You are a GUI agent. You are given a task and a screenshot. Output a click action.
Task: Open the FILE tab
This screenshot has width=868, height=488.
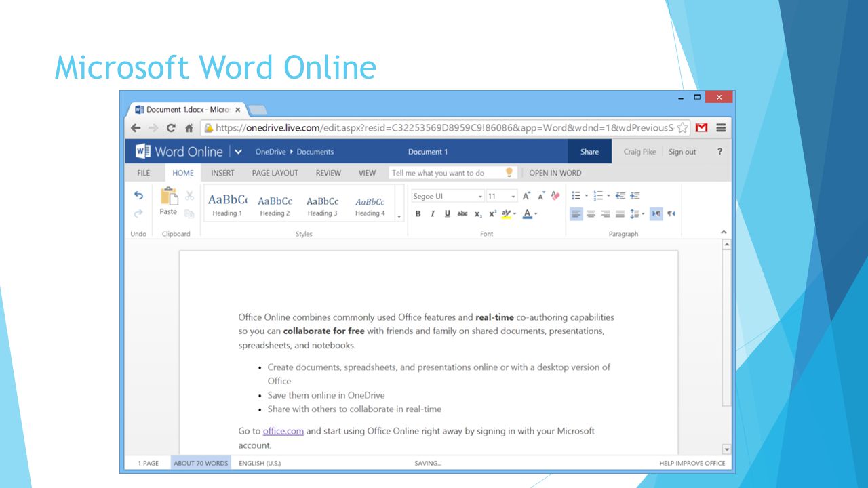click(144, 173)
